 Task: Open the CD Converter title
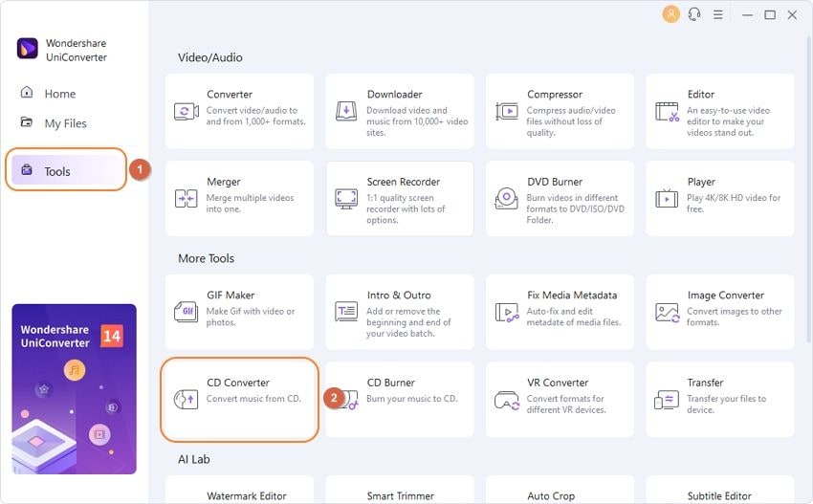pyautogui.click(x=238, y=383)
